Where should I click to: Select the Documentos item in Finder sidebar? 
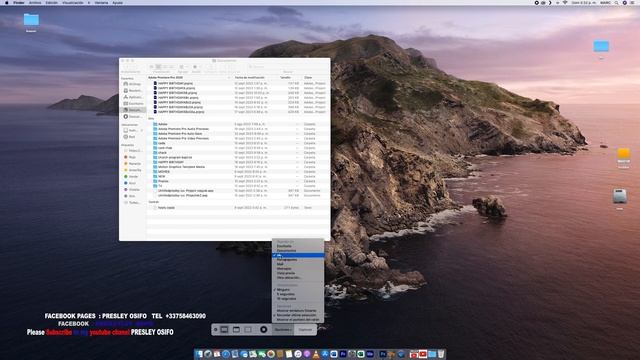(133, 110)
